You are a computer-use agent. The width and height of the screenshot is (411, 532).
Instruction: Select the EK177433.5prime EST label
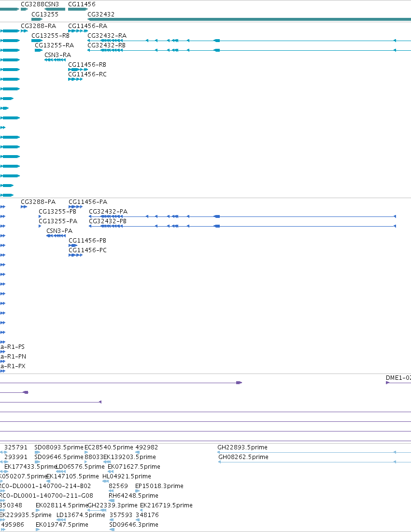coord(30,467)
